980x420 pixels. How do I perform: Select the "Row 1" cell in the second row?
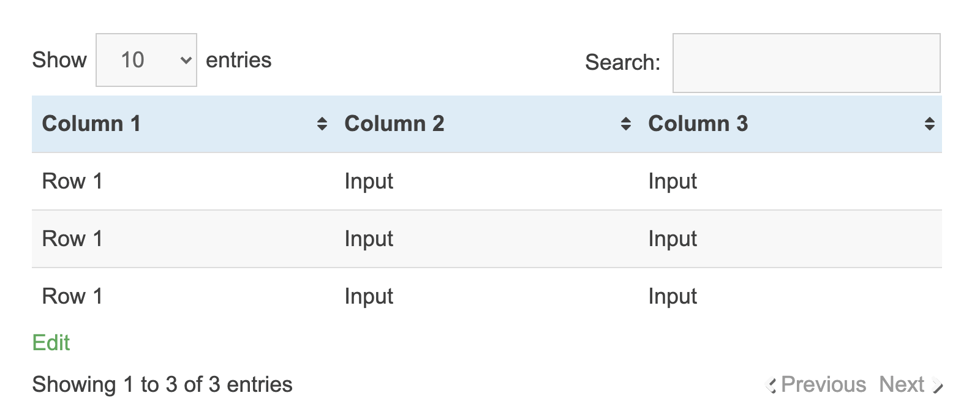pyautogui.click(x=72, y=239)
